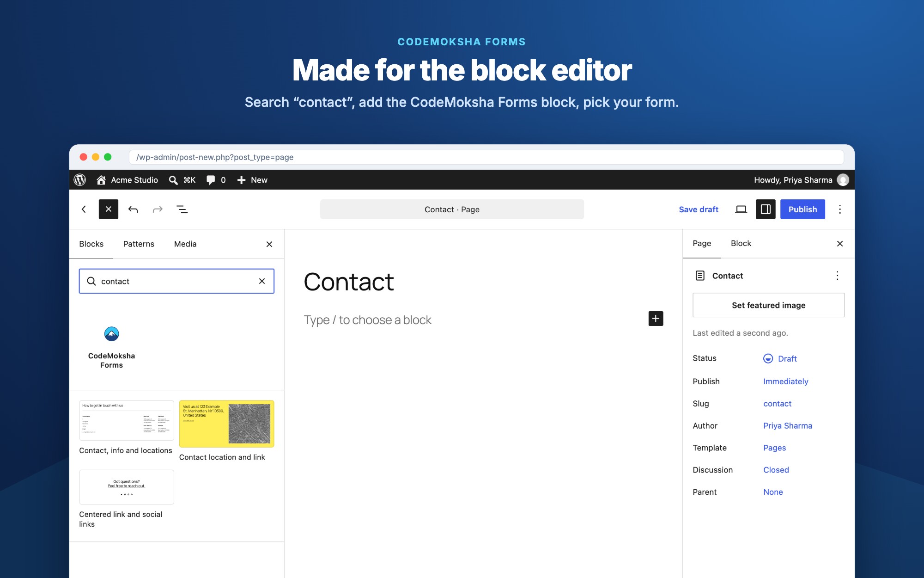Open Priya Sharma user avatar
Screen dimensions: 924x578
tap(843, 180)
